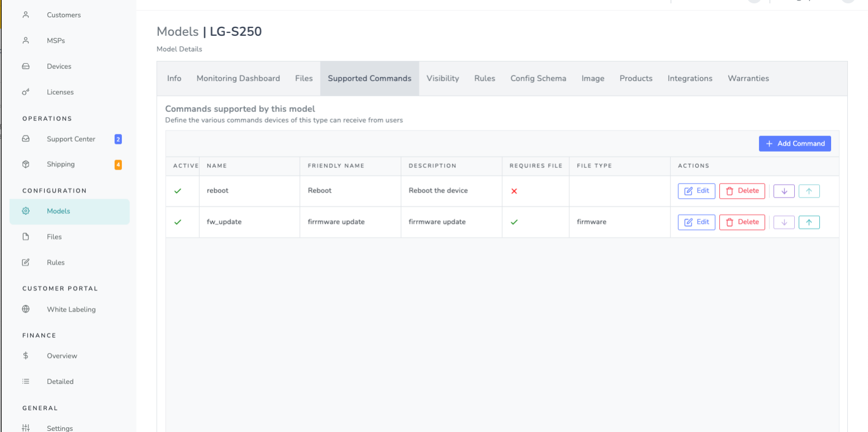Edit the reboot command
Image resolution: width=868 pixels, height=432 pixels.
pos(696,191)
